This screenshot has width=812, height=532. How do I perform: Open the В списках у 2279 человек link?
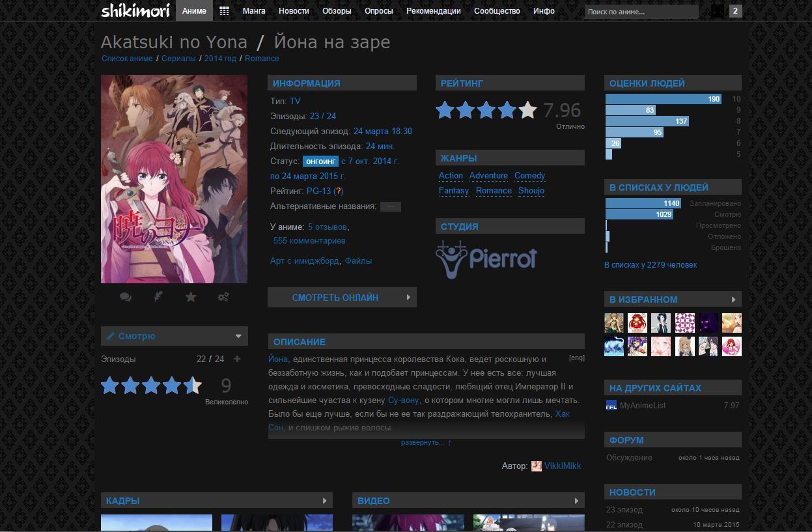[651, 265]
